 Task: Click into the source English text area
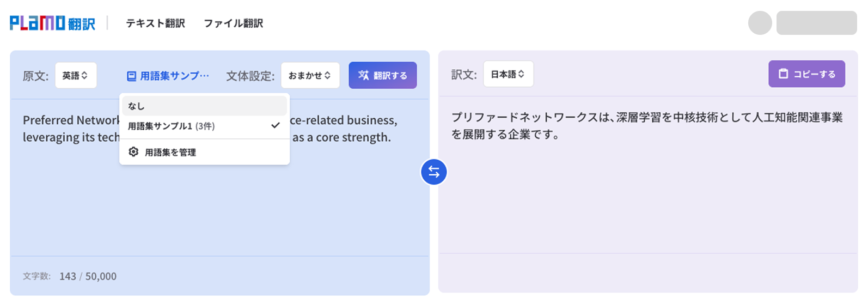pyautogui.click(x=218, y=207)
